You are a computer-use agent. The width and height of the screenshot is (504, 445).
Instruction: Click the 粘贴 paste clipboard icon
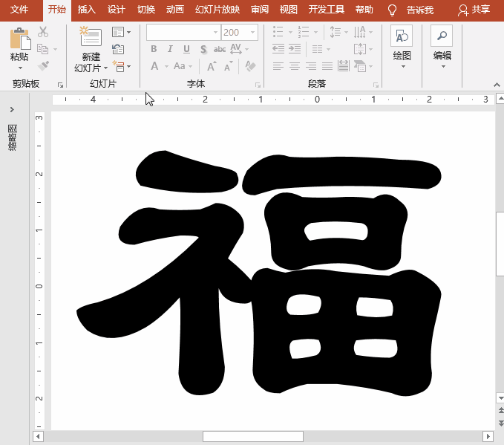[x=20, y=39]
